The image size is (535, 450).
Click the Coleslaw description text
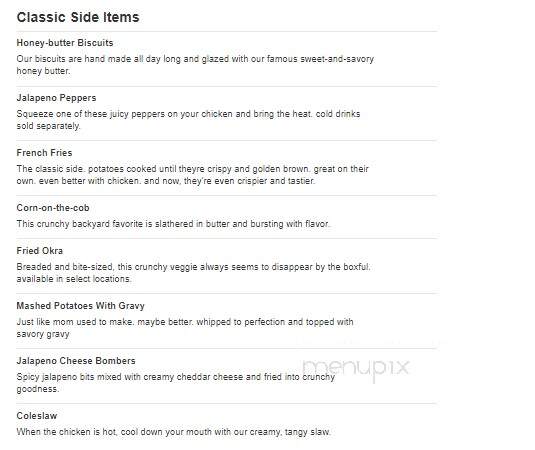(x=173, y=432)
